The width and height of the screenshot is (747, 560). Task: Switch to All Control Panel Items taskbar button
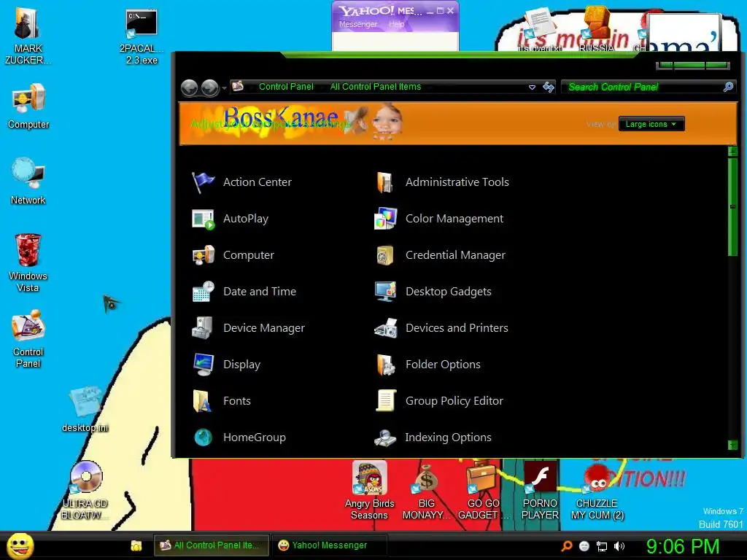point(211,545)
